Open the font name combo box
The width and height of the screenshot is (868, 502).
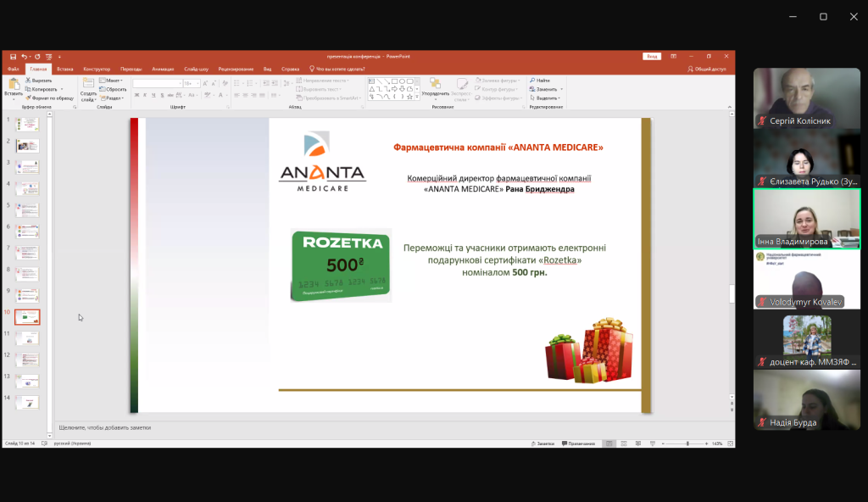pos(157,83)
